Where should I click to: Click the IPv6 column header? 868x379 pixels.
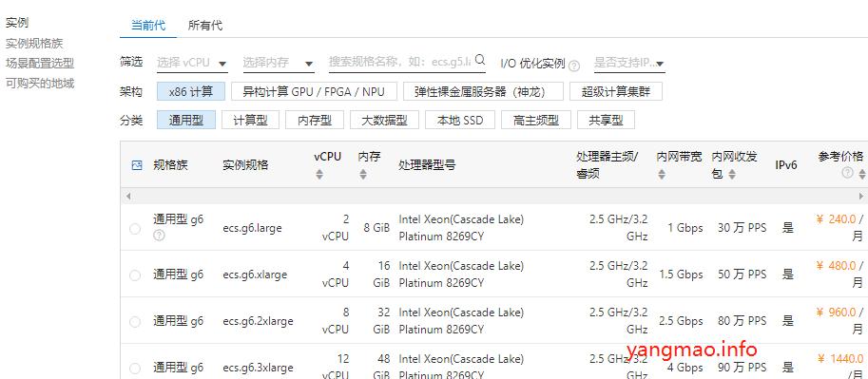786,165
